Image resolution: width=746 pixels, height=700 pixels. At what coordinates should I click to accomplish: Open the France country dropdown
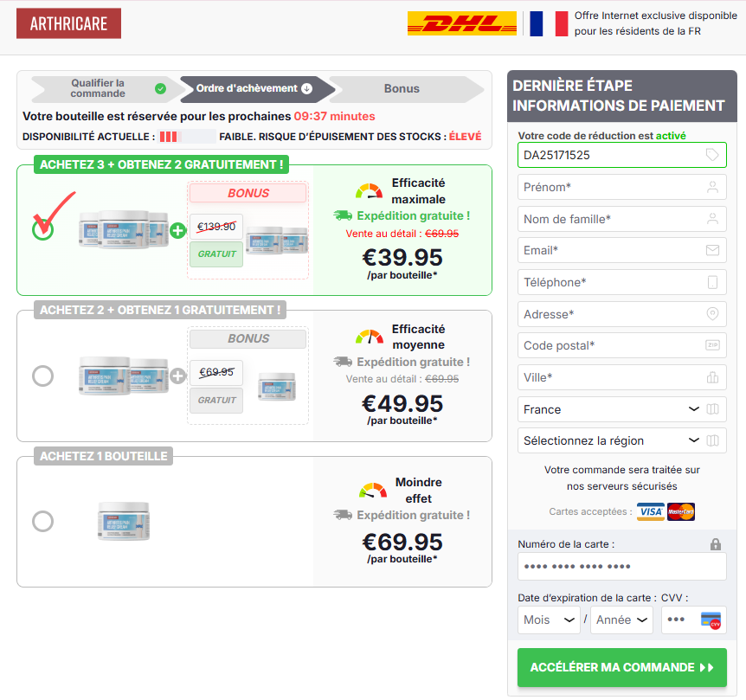point(621,409)
